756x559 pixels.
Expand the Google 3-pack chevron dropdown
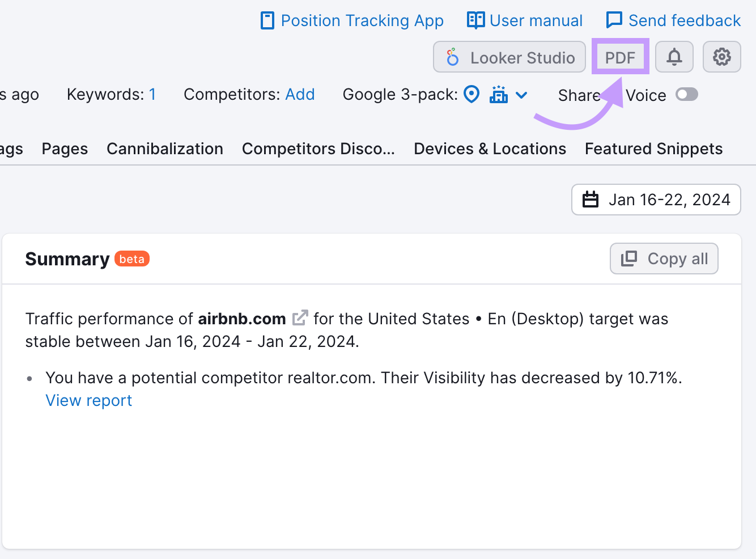click(x=521, y=95)
